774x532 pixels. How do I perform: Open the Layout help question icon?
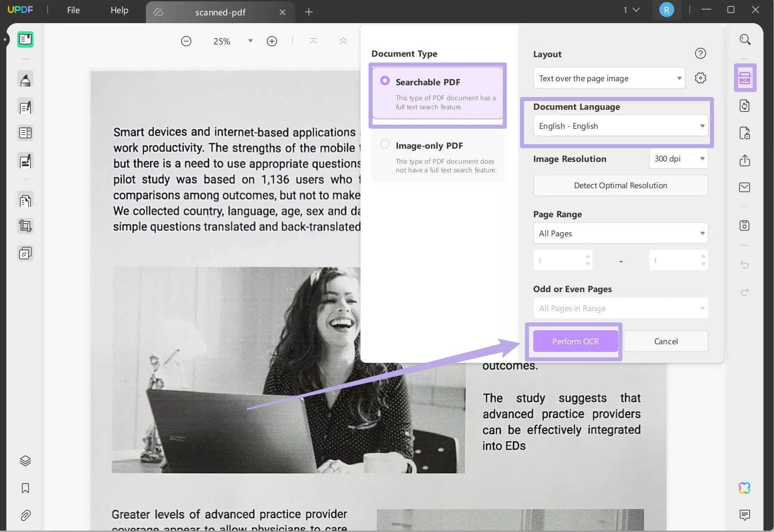coord(701,54)
